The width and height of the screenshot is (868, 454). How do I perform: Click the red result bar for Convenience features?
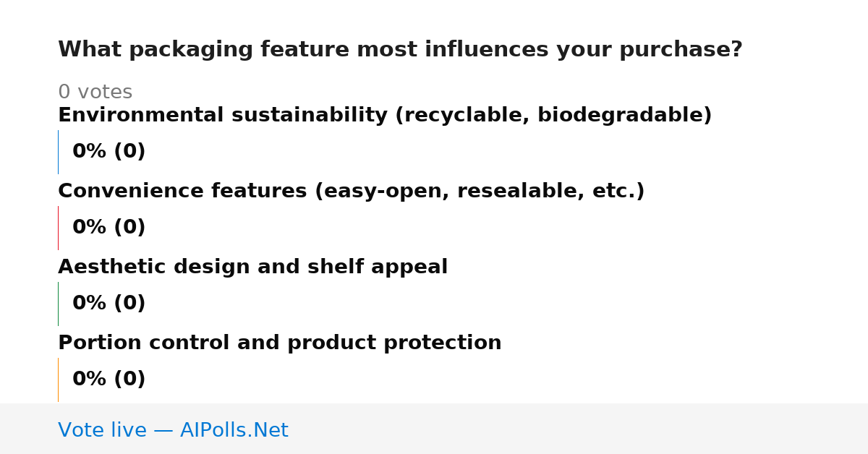coord(58,228)
